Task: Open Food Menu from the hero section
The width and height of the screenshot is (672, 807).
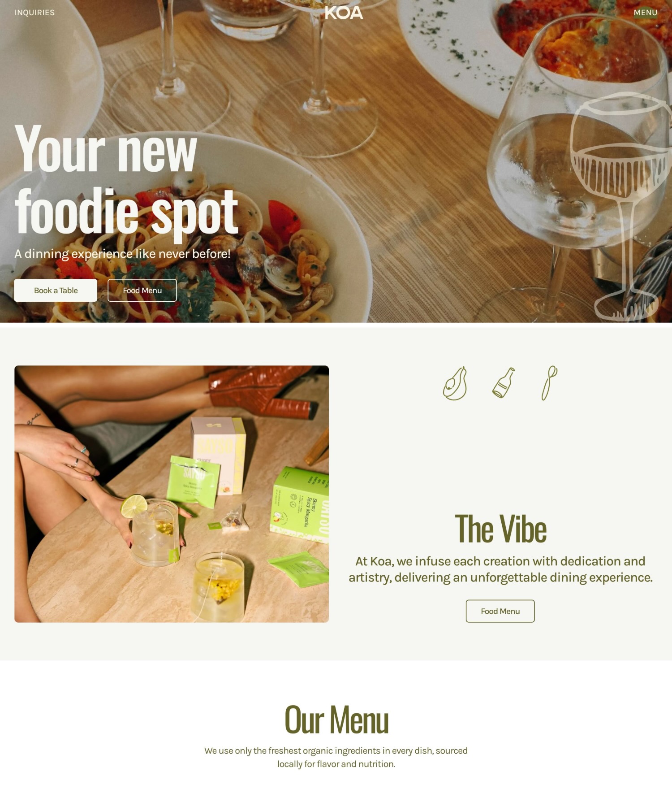Action: point(142,290)
